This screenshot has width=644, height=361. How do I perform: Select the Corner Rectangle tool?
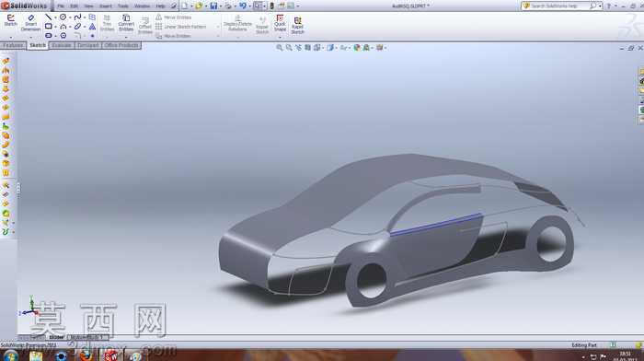coord(49,27)
